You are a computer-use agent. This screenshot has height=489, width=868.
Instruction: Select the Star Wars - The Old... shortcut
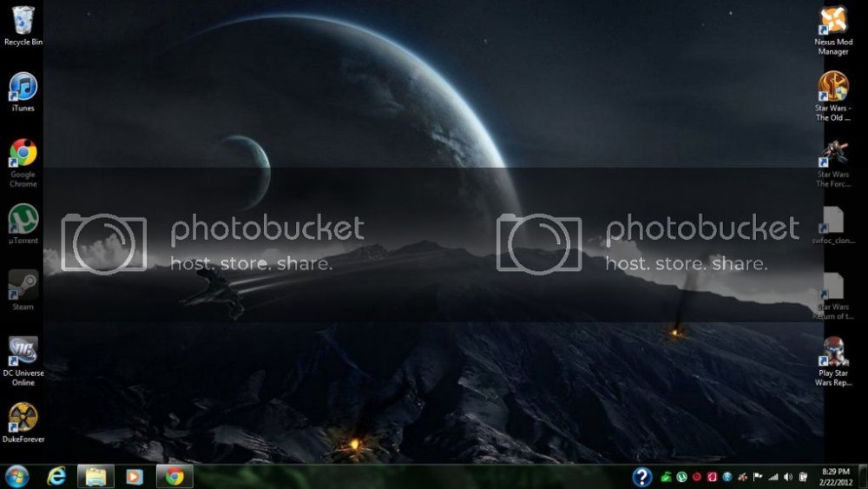(833, 96)
